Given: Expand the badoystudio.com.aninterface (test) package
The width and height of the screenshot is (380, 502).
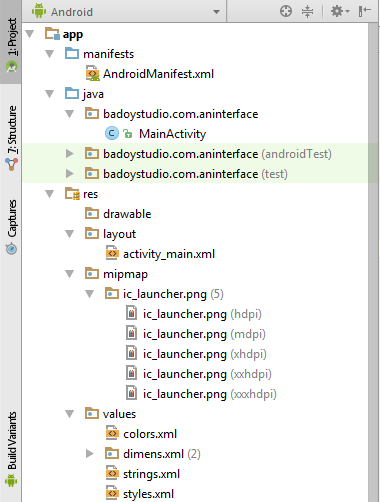Looking at the screenshot, I should point(69,174).
